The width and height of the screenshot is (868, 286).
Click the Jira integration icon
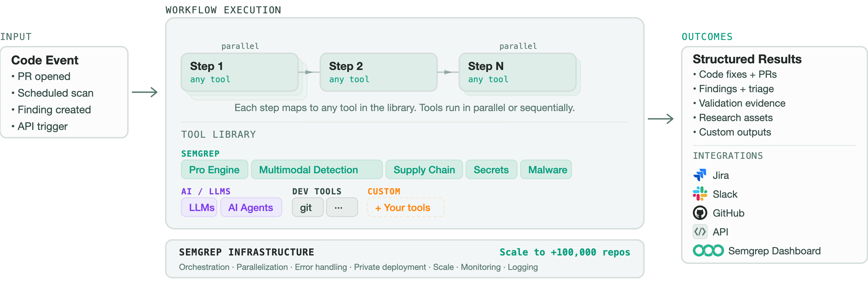(x=700, y=175)
